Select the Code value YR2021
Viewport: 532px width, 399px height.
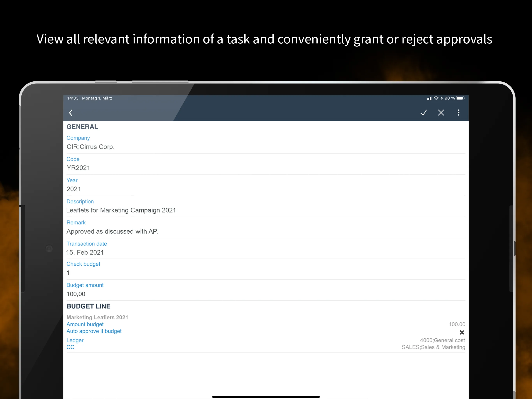[x=78, y=168]
